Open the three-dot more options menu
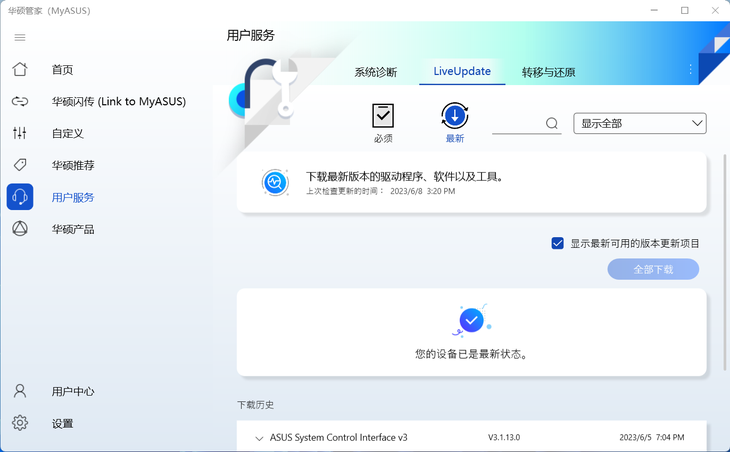 pyautogui.click(x=690, y=70)
